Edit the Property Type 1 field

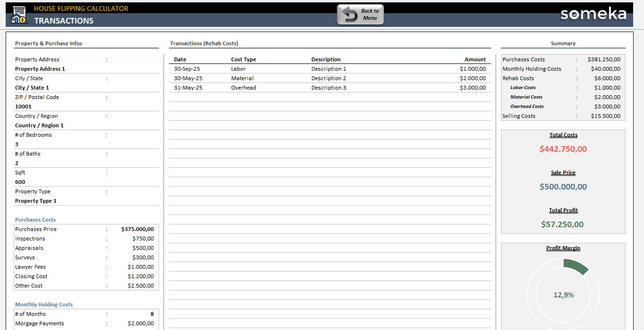pyautogui.click(x=36, y=201)
